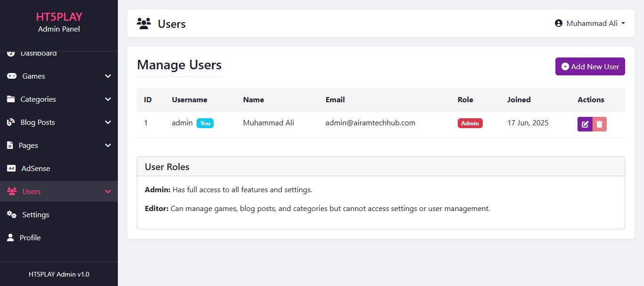Viewport: 644px width, 286px height.
Task: Expand the Pages submenu chevron
Action: click(x=108, y=145)
